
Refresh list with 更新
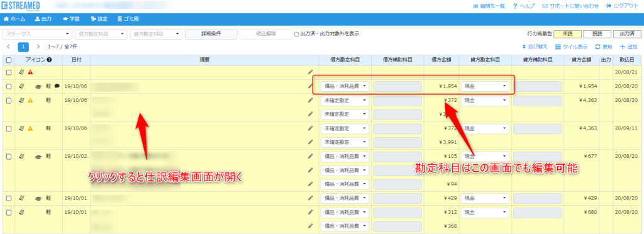coord(604,47)
